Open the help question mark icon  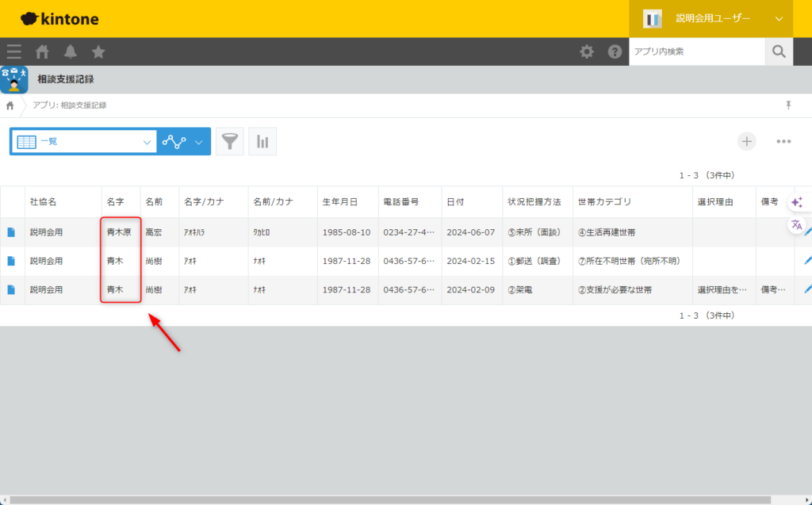pos(615,52)
